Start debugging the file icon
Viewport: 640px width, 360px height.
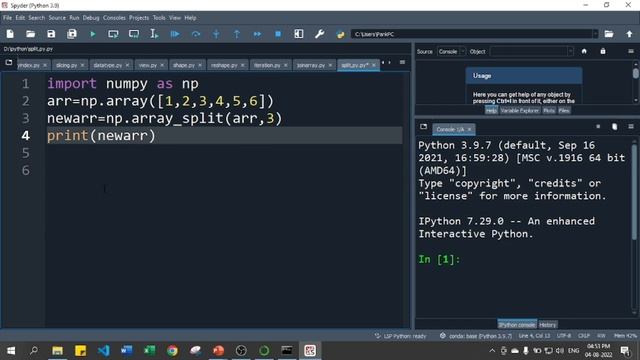pyautogui.click(x=175, y=34)
